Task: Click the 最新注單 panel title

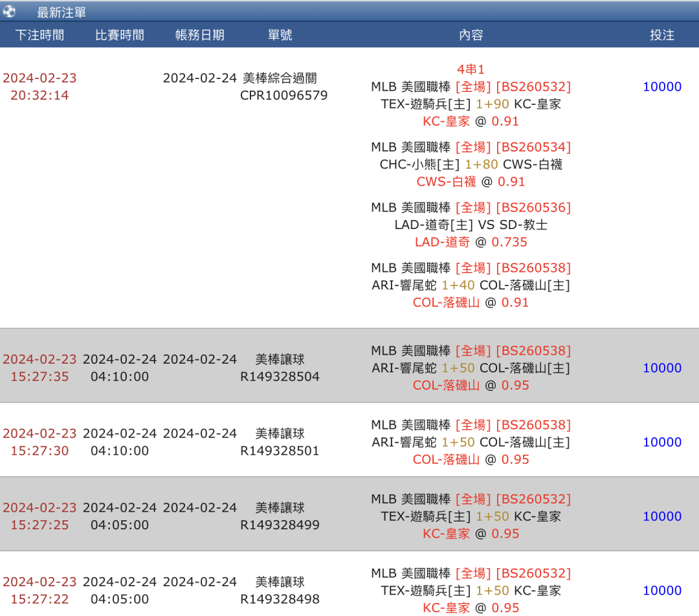Action: (x=61, y=12)
